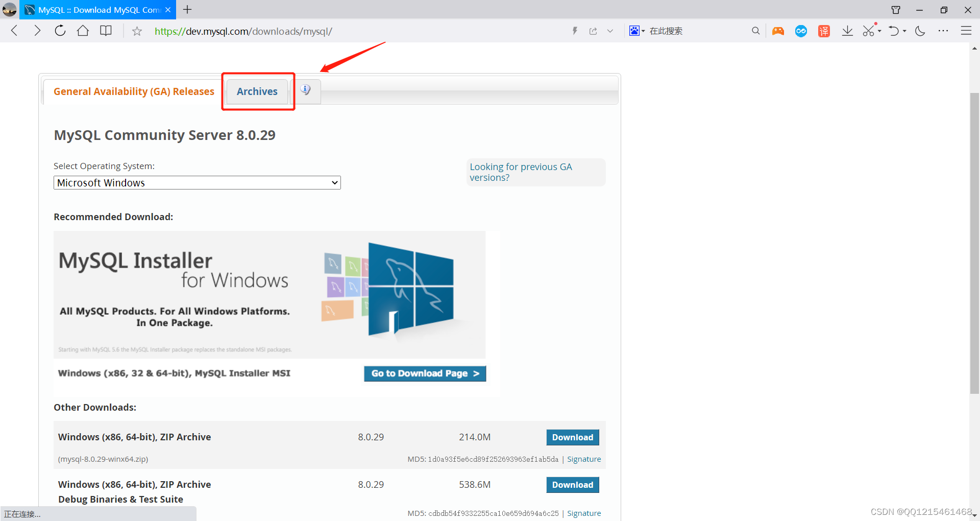
Task: Click the screenshot scissors tool
Action: tap(869, 31)
